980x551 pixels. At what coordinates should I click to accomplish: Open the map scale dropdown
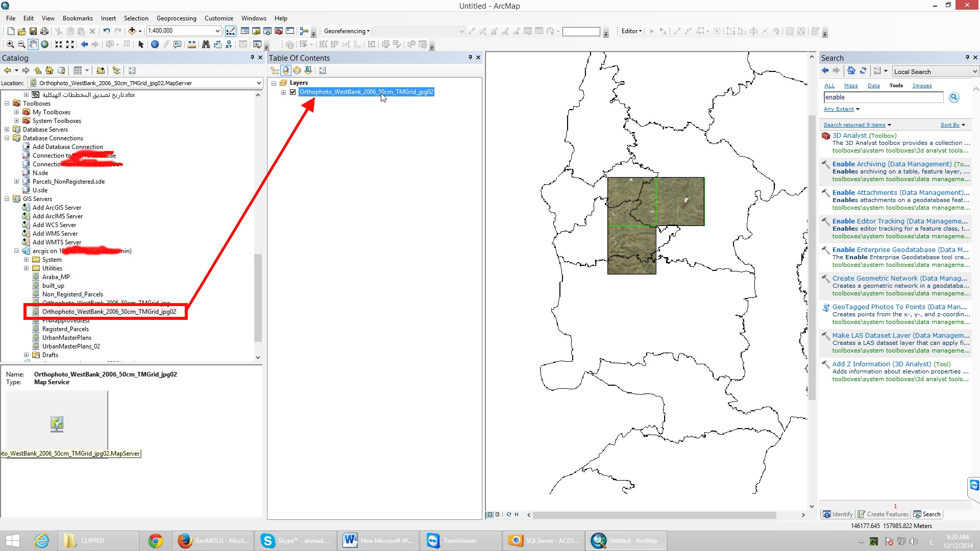tap(217, 31)
